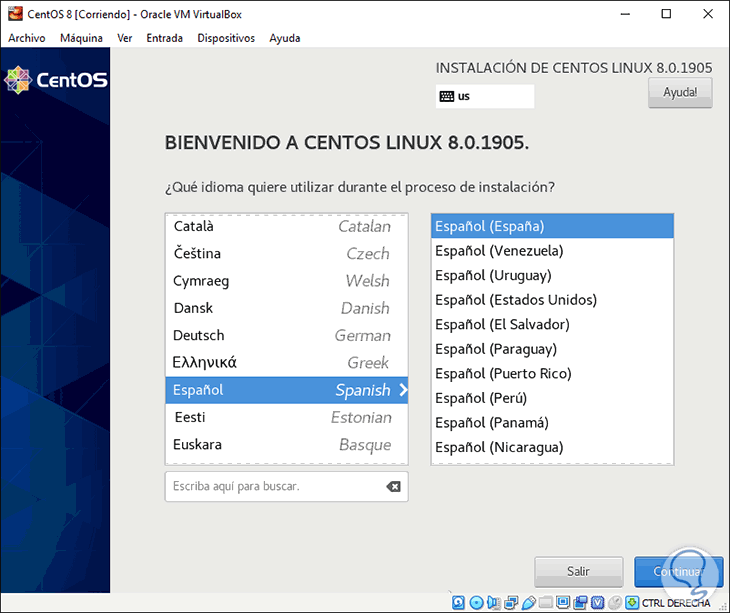The image size is (730, 613).
Task: Choose Español (El Salvador) locale
Action: click(552, 324)
